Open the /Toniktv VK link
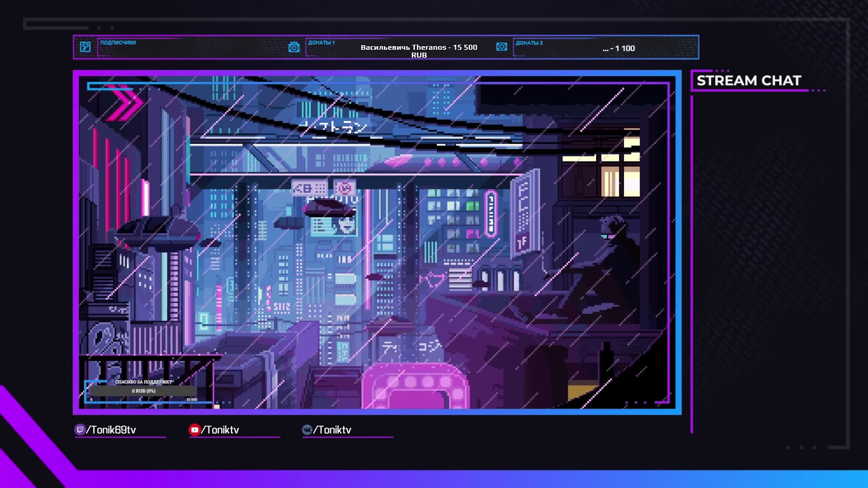 point(332,430)
